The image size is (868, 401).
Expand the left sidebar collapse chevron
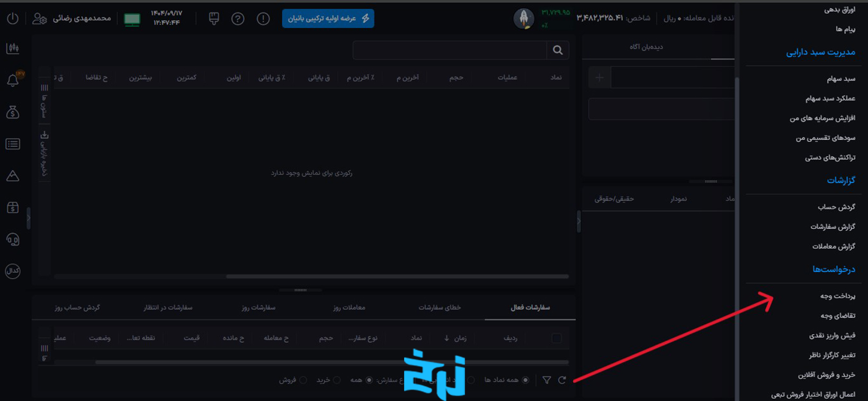(29, 218)
